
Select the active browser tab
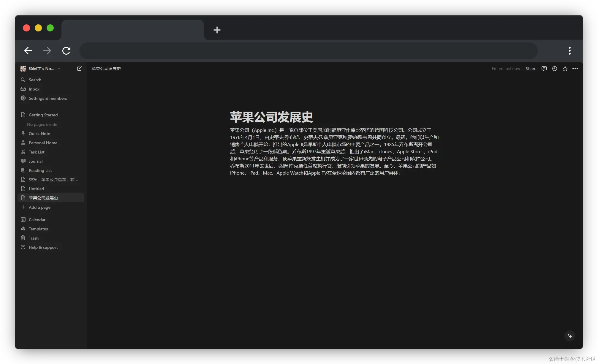click(133, 30)
